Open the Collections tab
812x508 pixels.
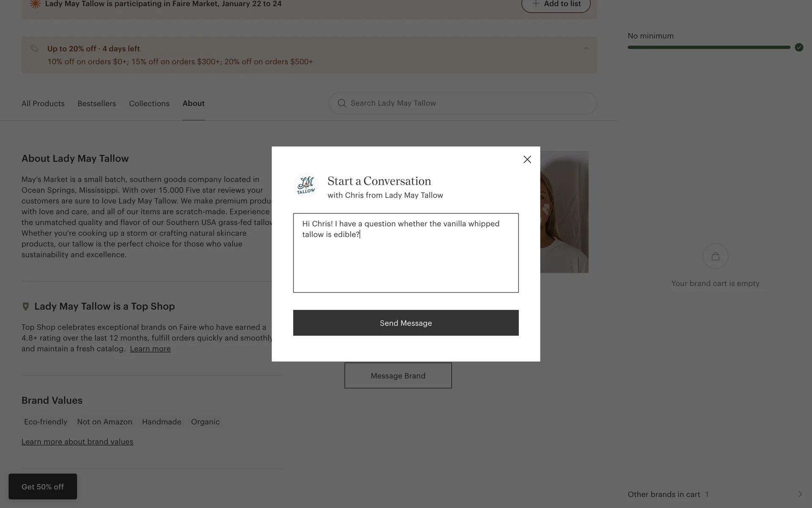click(x=149, y=104)
